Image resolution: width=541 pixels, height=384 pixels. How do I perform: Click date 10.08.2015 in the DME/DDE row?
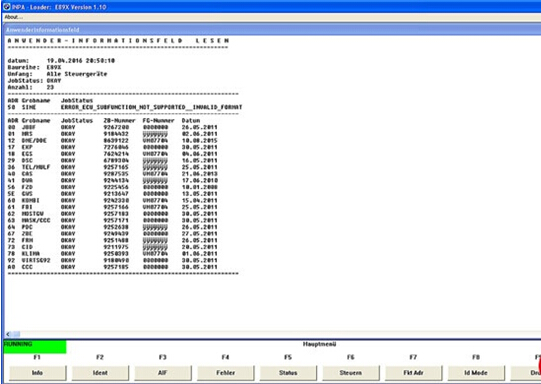coord(199,140)
